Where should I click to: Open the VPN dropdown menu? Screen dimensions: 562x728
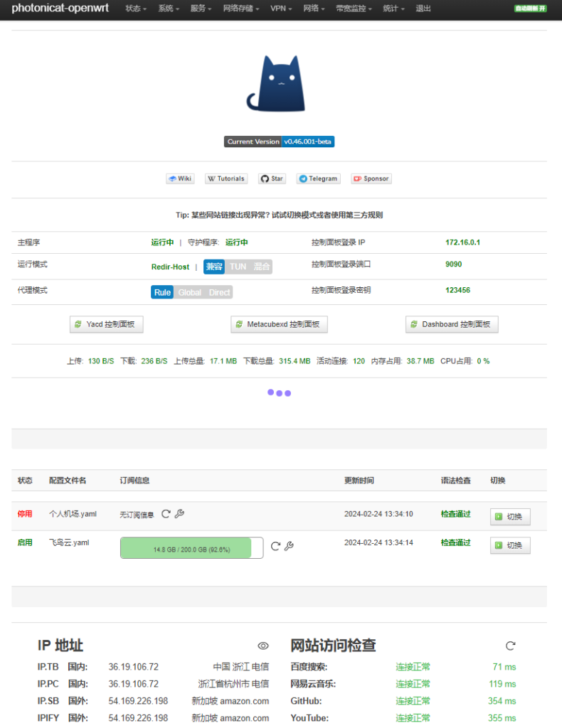click(x=281, y=9)
